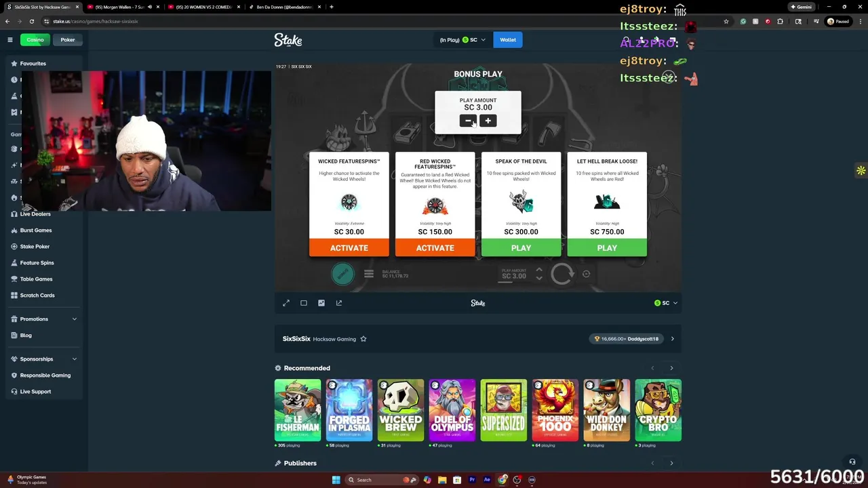
Task: Open the Wallet
Action: tap(508, 40)
